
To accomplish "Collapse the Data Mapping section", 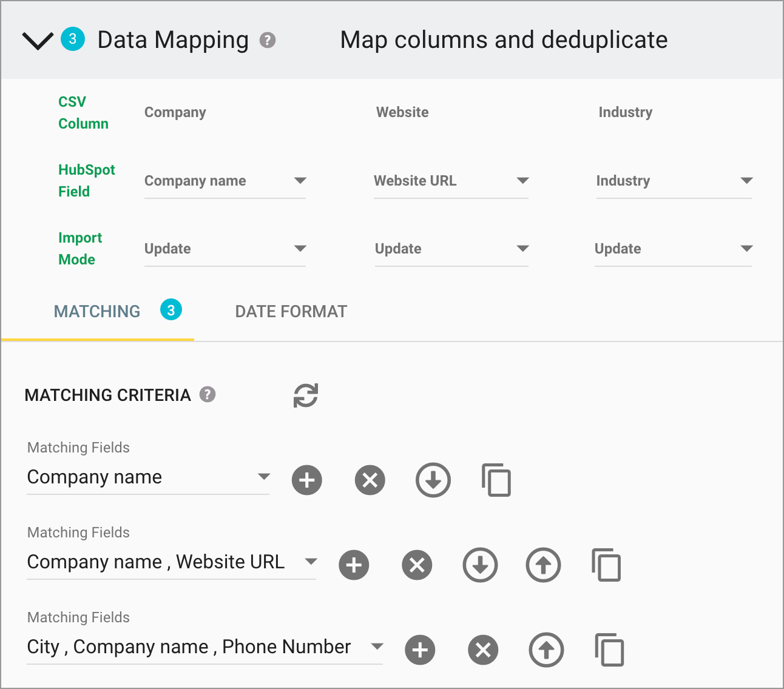I will pyautogui.click(x=36, y=40).
